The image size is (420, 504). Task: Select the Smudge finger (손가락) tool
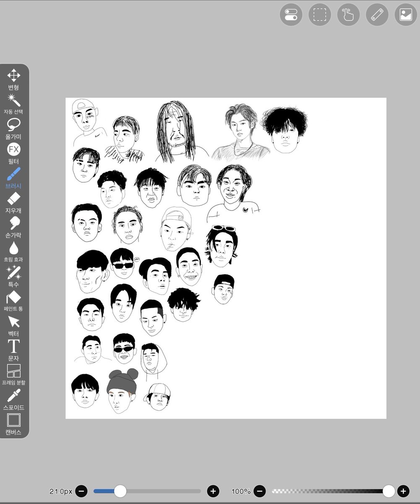tap(14, 227)
